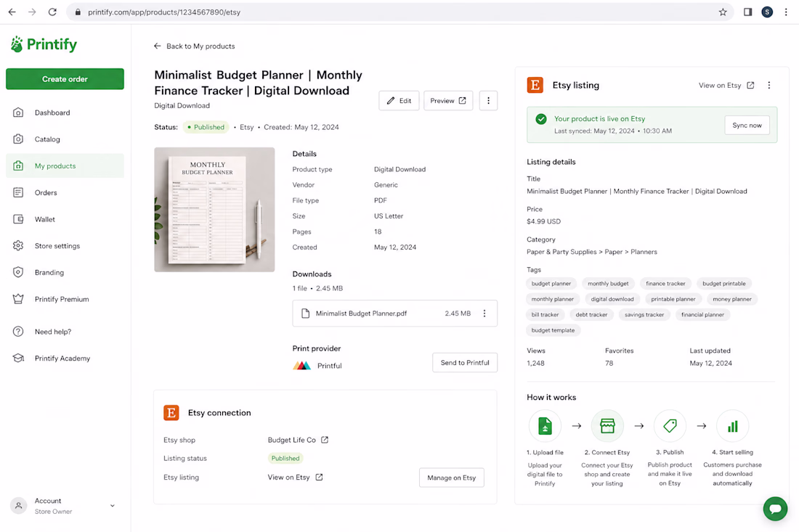Click the Create order button
The height and width of the screenshot is (532, 799).
tap(65, 79)
